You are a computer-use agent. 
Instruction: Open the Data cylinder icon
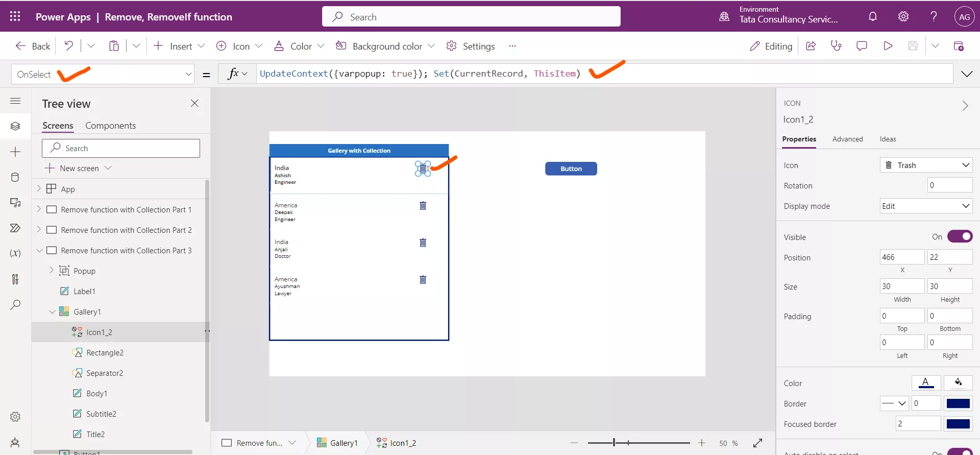(15, 177)
